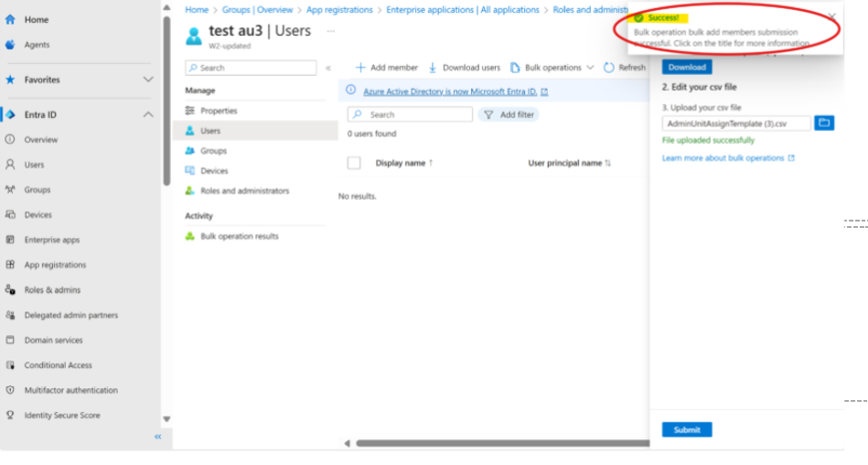Collapse the left sidebar
This screenshot has width=868, height=465.
point(157,437)
